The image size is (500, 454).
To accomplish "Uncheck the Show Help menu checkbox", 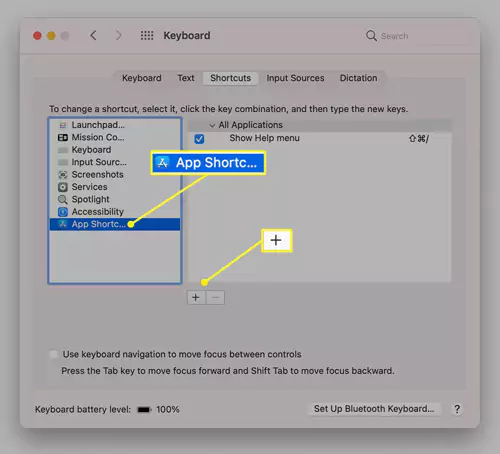I will [x=199, y=139].
